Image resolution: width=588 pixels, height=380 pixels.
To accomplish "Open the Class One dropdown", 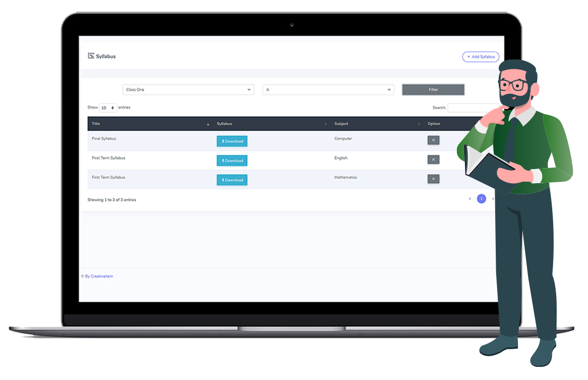I will pos(188,90).
